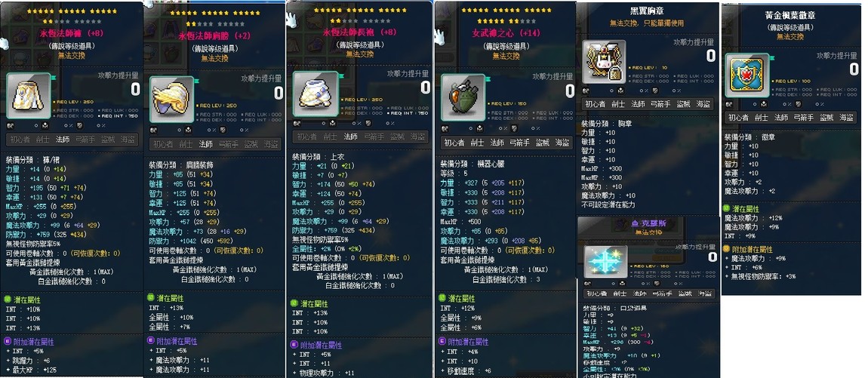
Task: Click the 永恆法師肩膀 shoulder item icon
Action: [x=171, y=99]
